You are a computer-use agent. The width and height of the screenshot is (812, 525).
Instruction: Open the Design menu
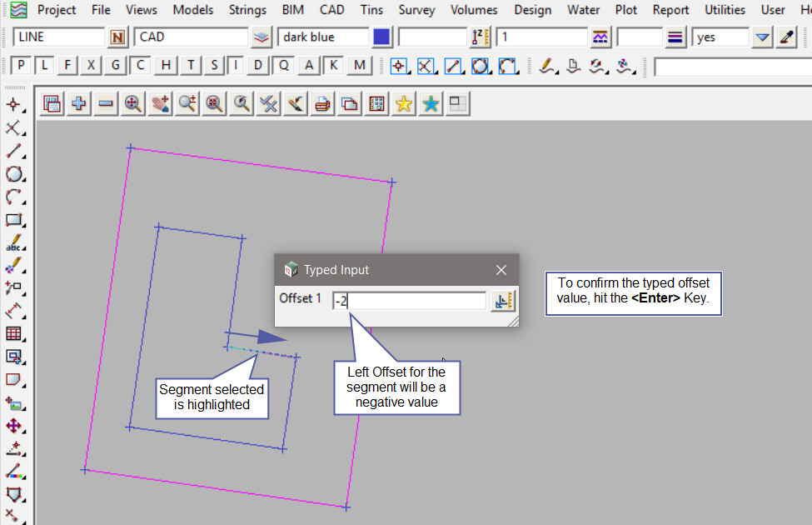pos(532,10)
